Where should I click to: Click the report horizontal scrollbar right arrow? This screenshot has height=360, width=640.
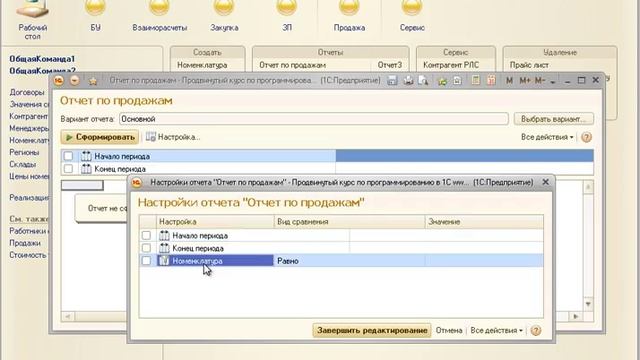point(576,316)
